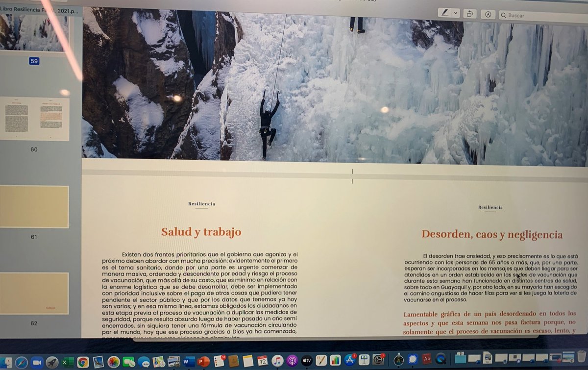The height and width of the screenshot is (370, 588).
Task: Click the 'Resiliencia' header above Salud y trabajo
Action: (201, 204)
